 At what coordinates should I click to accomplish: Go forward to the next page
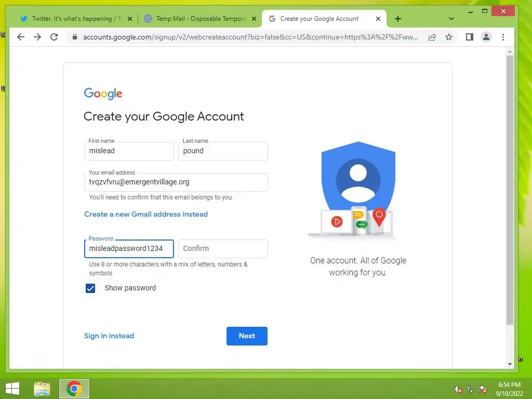tap(37, 37)
